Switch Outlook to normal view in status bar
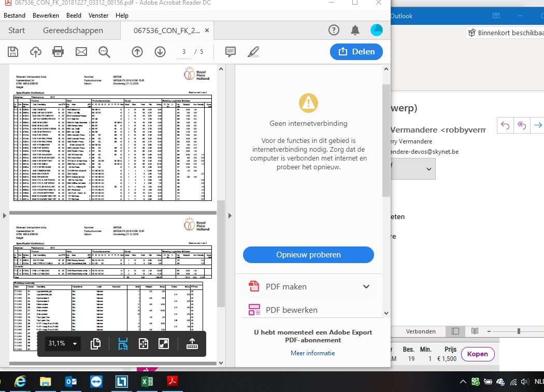This screenshot has width=544, height=392. 455,331
